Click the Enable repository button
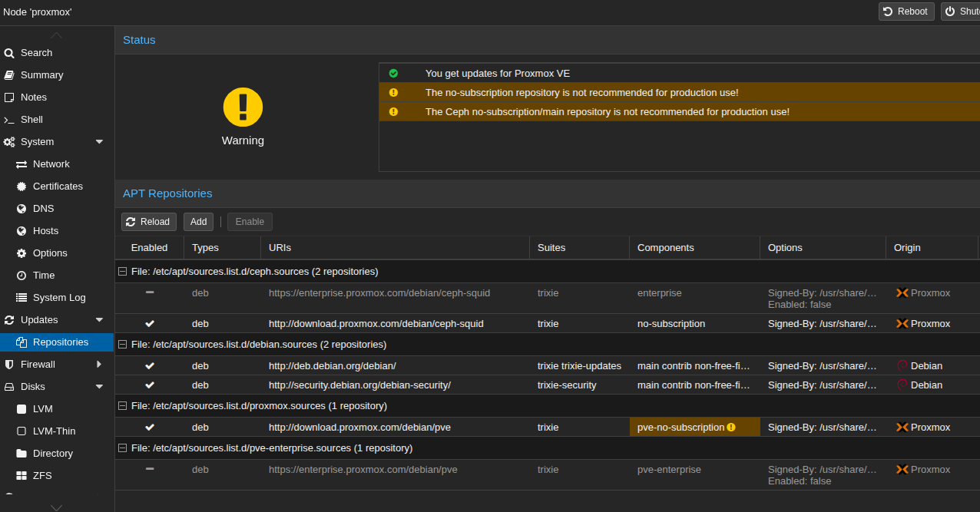 (250, 222)
